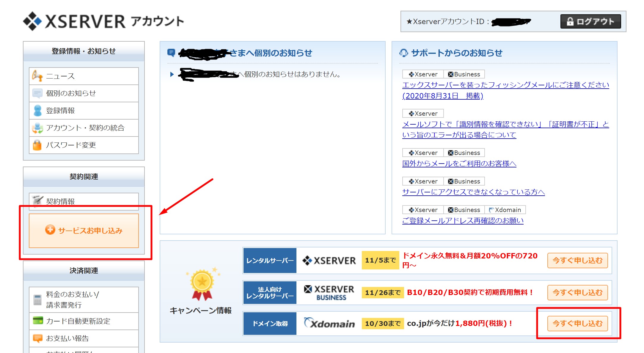This screenshot has height=353, width=644.
Task: Click the 決済関連 section header
Action: [x=84, y=271]
